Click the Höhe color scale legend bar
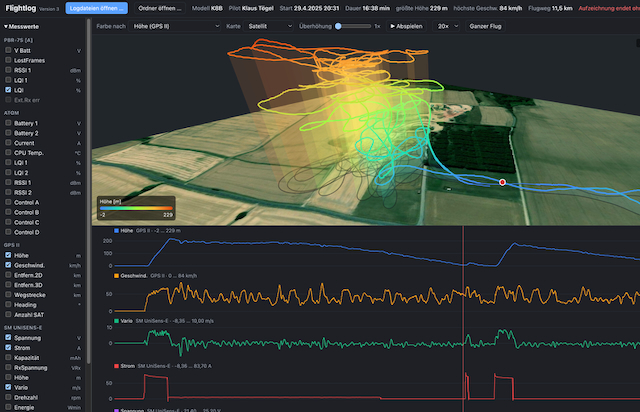 (x=136, y=208)
